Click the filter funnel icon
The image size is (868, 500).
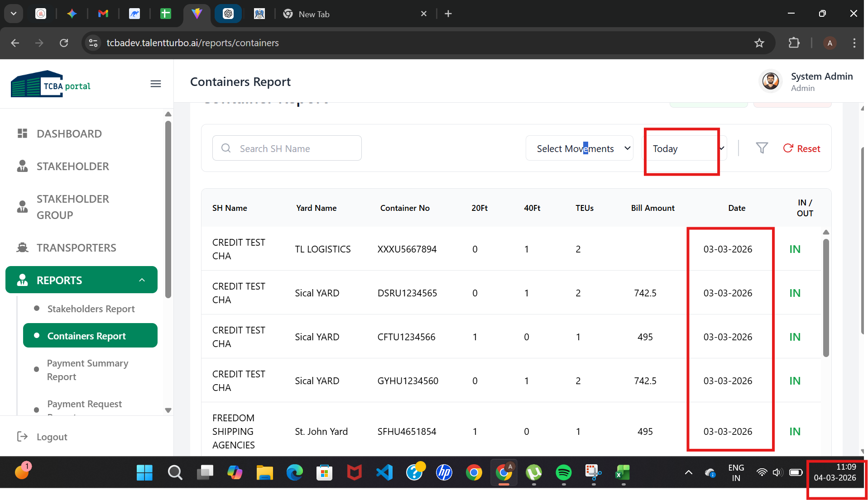pos(762,148)
